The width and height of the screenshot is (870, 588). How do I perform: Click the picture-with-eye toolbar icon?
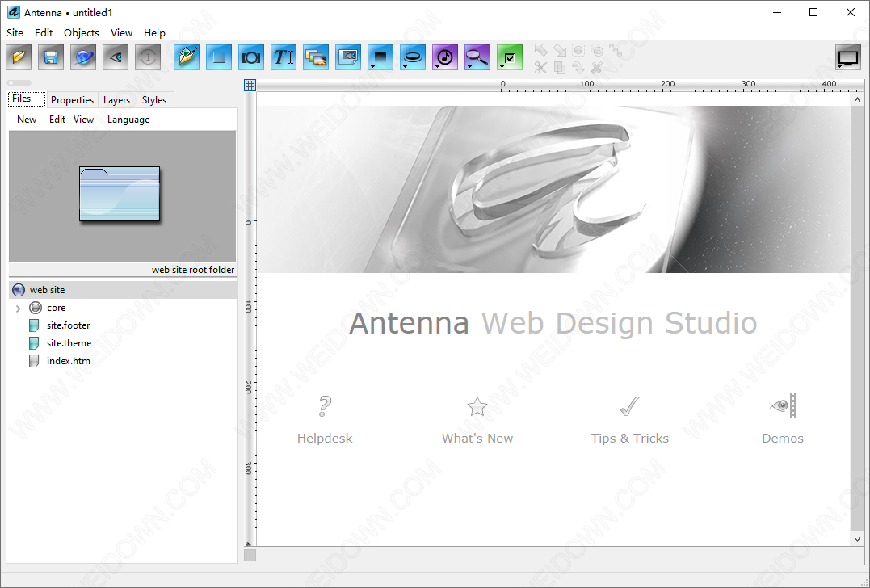tap(348, 57)
